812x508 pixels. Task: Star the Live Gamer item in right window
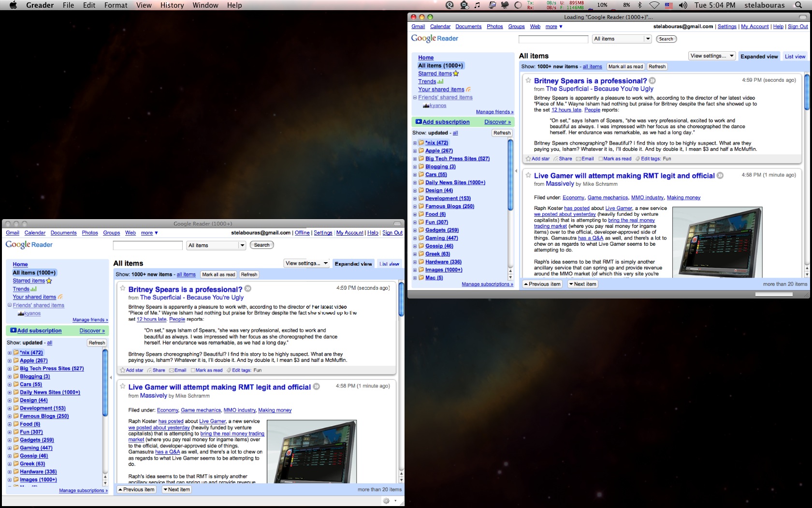[528, 175]
